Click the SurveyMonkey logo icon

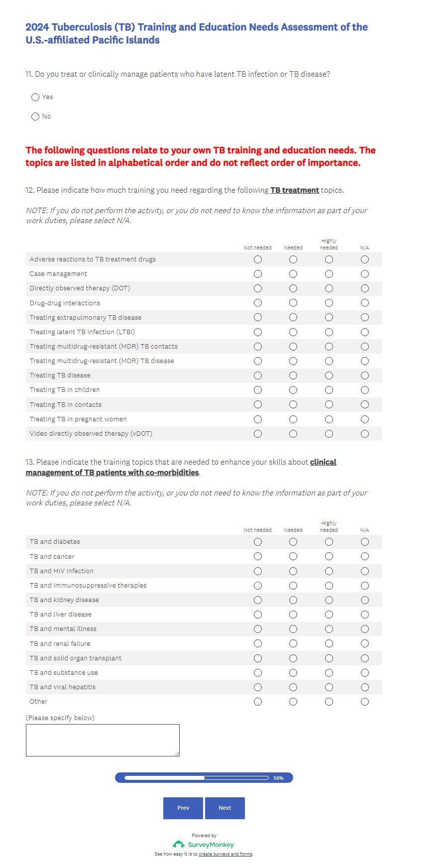178,844
